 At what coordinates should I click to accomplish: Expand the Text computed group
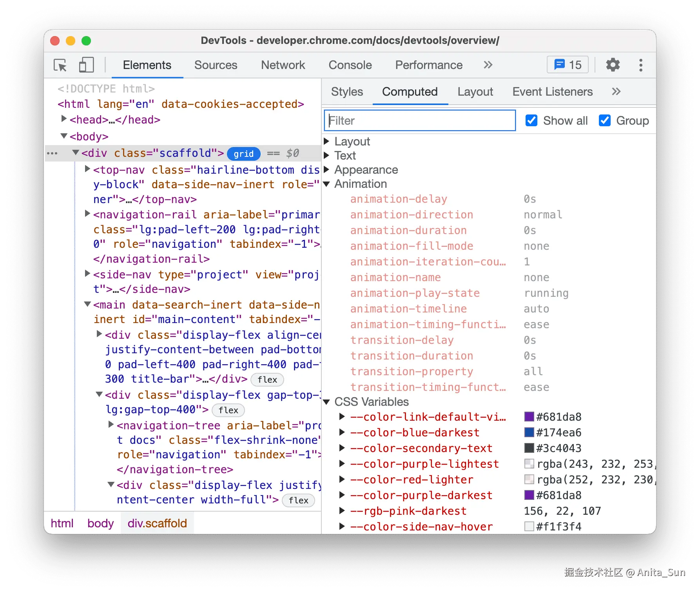point(326,155)
